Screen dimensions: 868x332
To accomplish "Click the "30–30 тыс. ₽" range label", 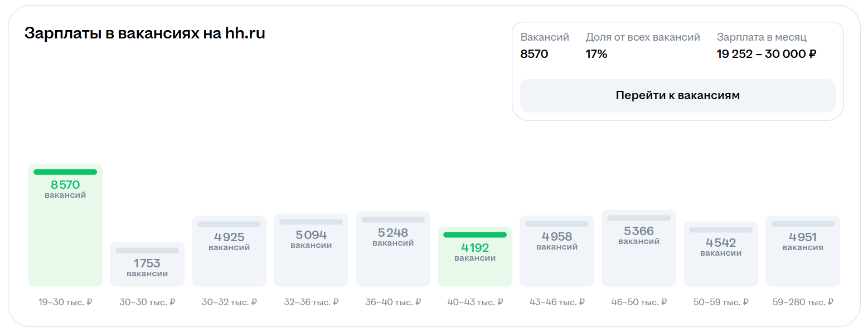I will tap(147, 302).
